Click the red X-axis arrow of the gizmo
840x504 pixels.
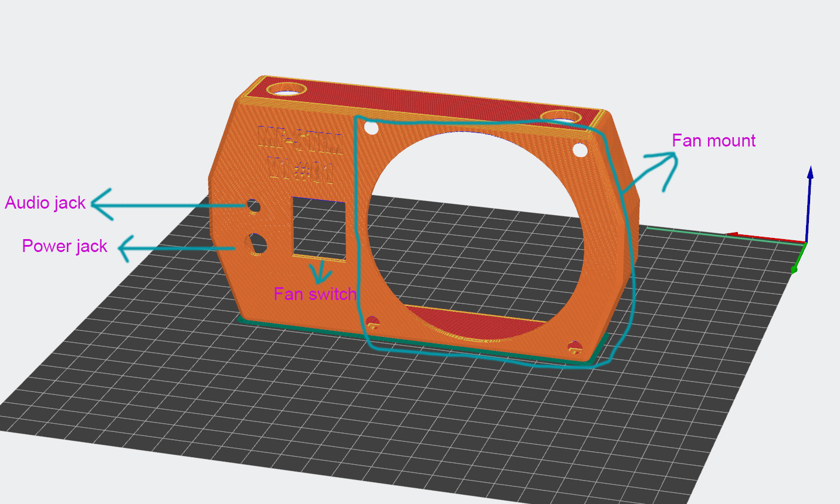click(767, 237)
